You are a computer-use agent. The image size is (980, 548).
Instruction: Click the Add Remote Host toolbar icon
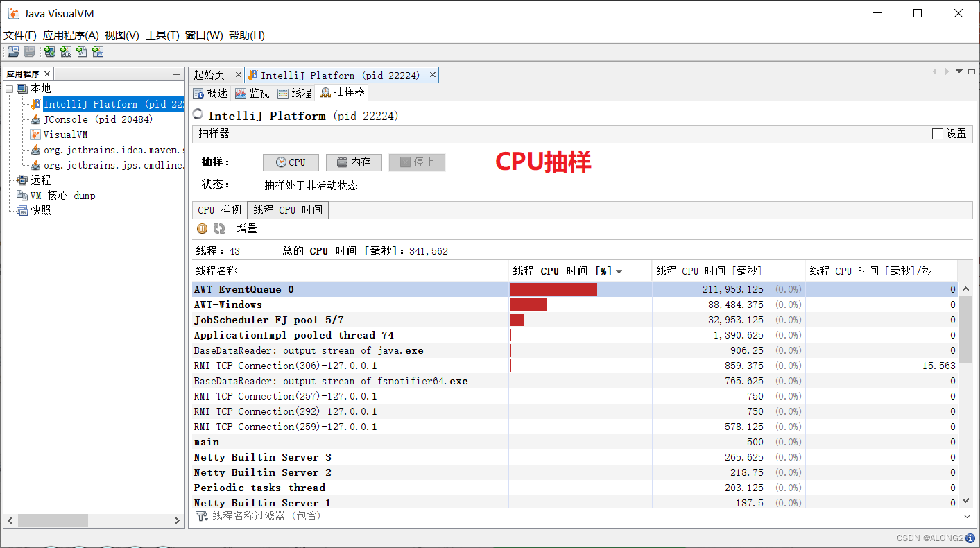coord(50,52)
